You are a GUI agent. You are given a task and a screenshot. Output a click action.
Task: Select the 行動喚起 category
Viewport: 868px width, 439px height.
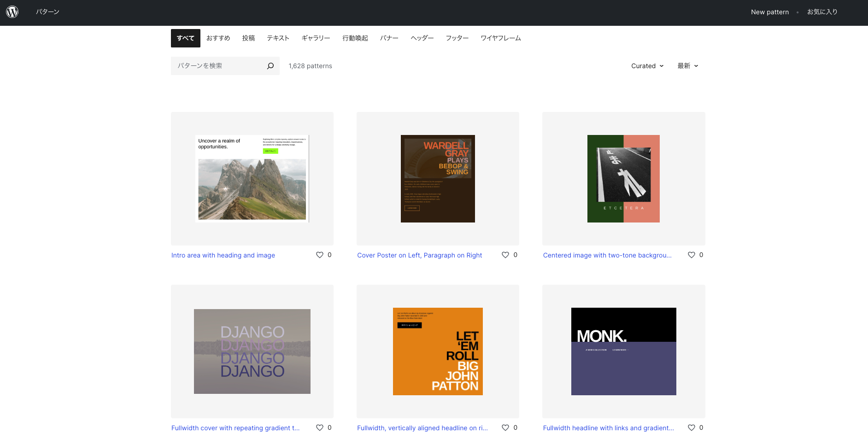pyautogui.click(x=355, y=38)
